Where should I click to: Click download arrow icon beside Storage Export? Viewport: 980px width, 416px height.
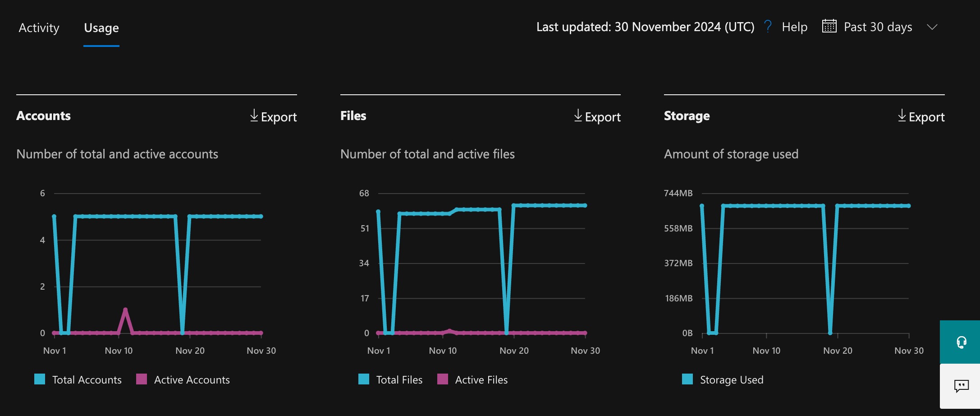click(x=902, y=116)
